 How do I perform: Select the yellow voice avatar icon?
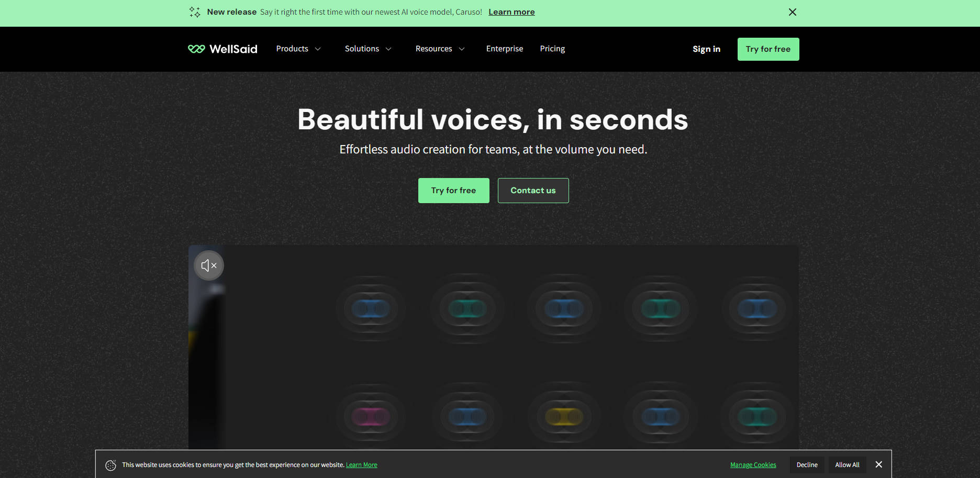point(564,417)
